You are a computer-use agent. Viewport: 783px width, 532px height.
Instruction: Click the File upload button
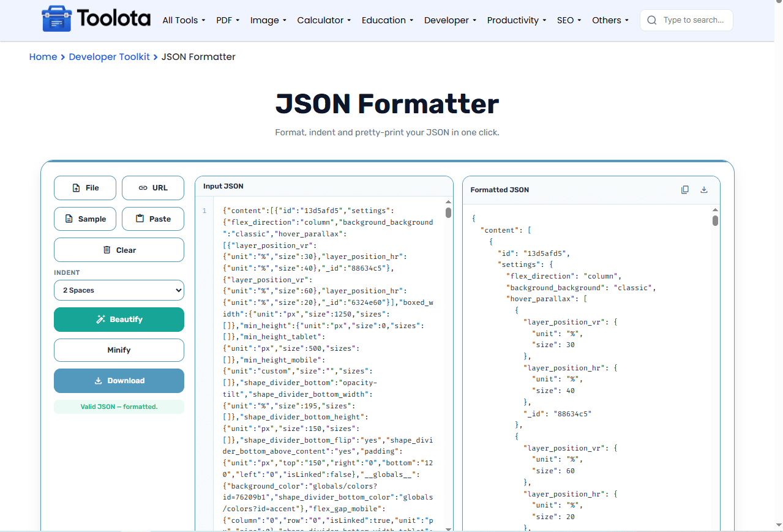click(x=85, y=188)
